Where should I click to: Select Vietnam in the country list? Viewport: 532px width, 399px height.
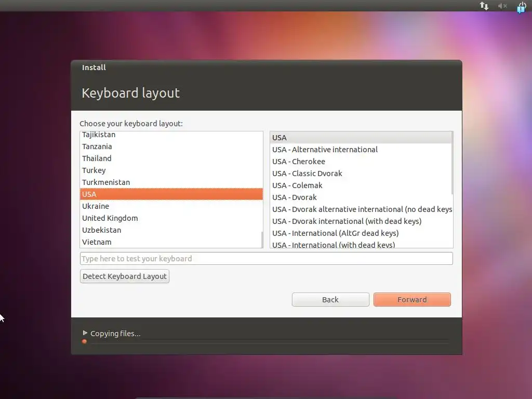(171, 242)
